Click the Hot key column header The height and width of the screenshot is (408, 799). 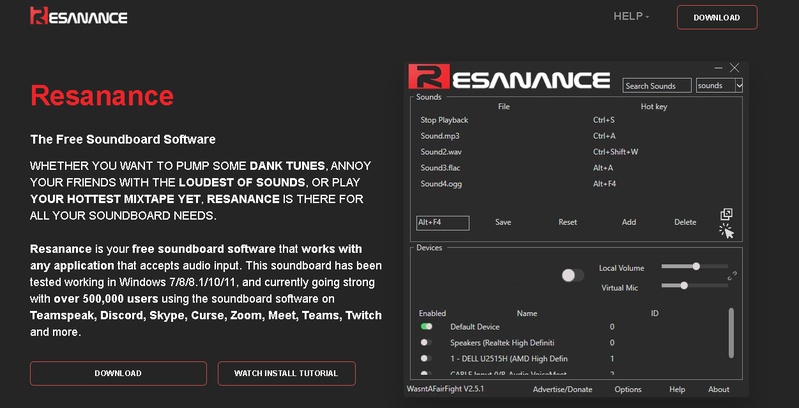pyautogui.click(x=654, y=106)
